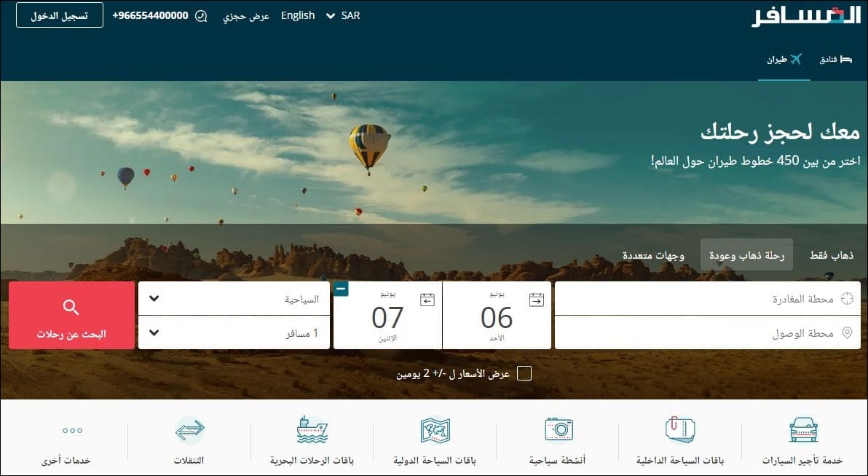
Task: Click the departure calendar icon
Action: pyautogui.click(x=537, y=300)
